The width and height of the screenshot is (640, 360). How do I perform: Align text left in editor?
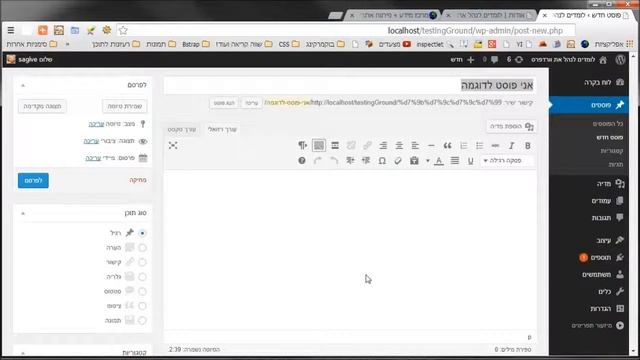point(415,146)
